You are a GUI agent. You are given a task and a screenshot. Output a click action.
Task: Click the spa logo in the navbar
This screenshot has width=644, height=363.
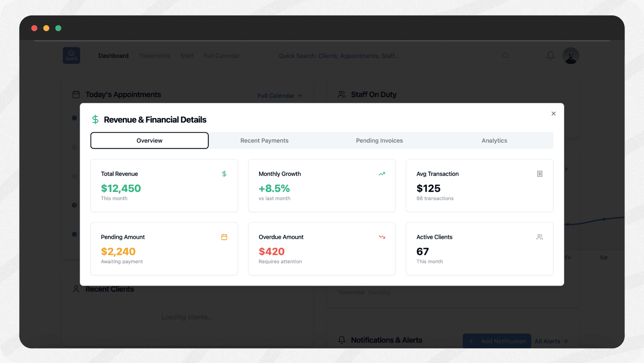point(71,56)
